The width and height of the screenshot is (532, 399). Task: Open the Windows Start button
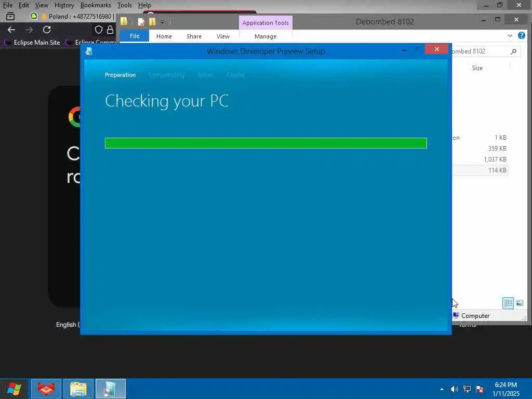(x=14, y=389)
